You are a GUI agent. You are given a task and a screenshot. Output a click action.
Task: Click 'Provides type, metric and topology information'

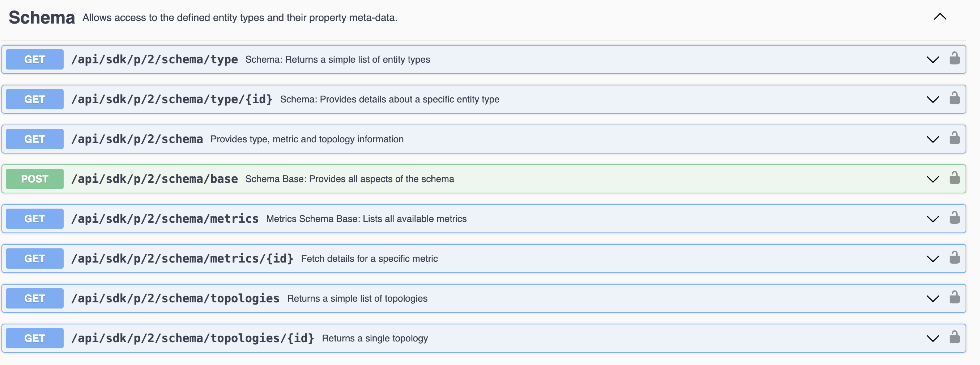tap(307, 139)
